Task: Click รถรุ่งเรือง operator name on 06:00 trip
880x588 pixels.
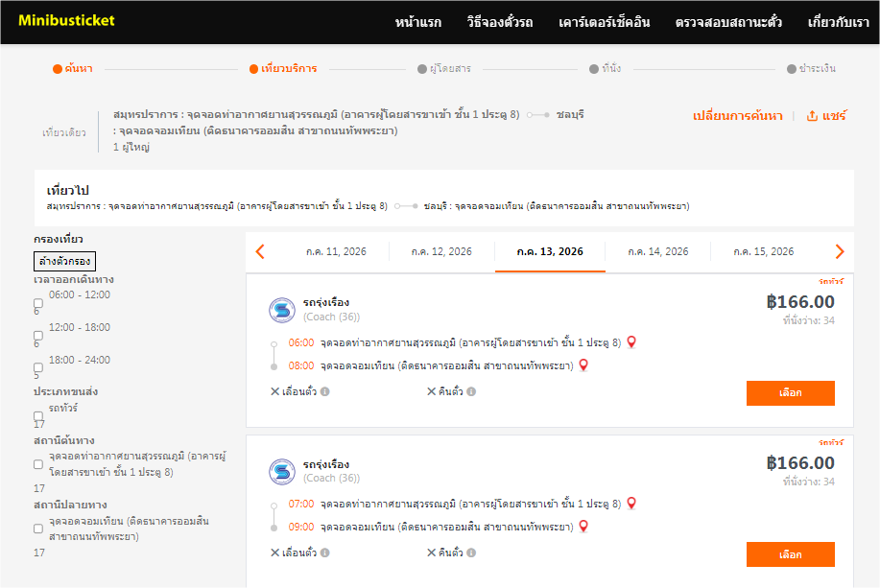Action: coord(326,302)
